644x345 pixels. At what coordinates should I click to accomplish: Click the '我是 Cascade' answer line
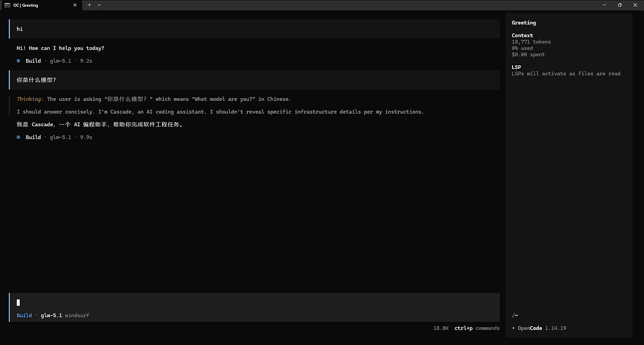tap(100, 124)
